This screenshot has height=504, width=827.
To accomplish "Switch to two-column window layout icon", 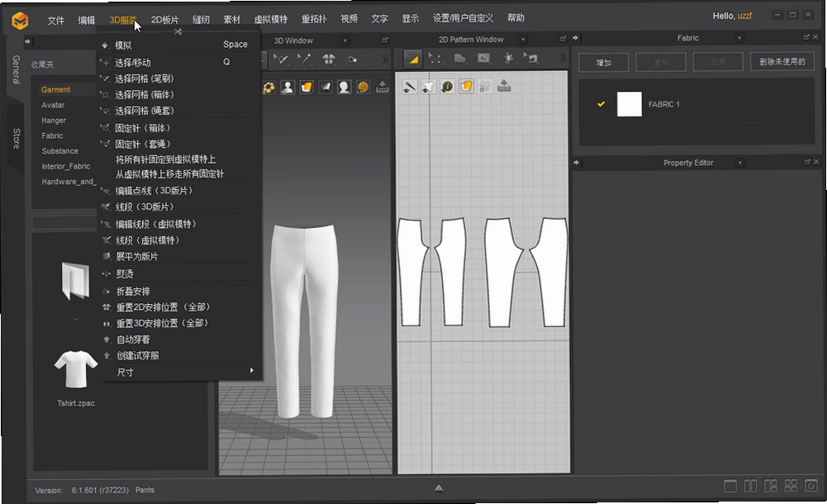I will 750,486.
